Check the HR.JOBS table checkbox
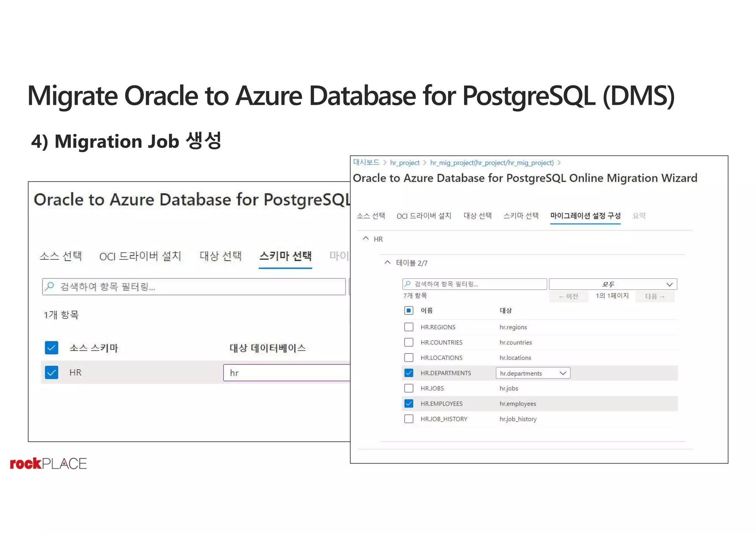This screenshot has width=756, height=534. coord(409,388)
